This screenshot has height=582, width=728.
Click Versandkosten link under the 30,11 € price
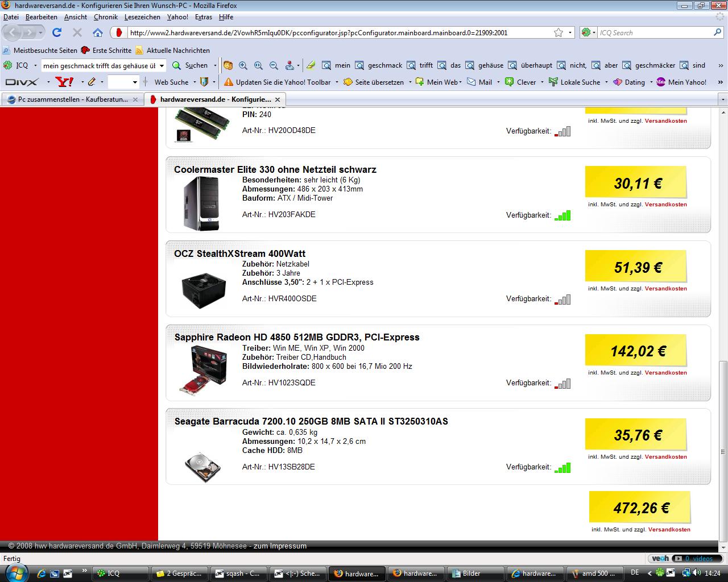665,204
